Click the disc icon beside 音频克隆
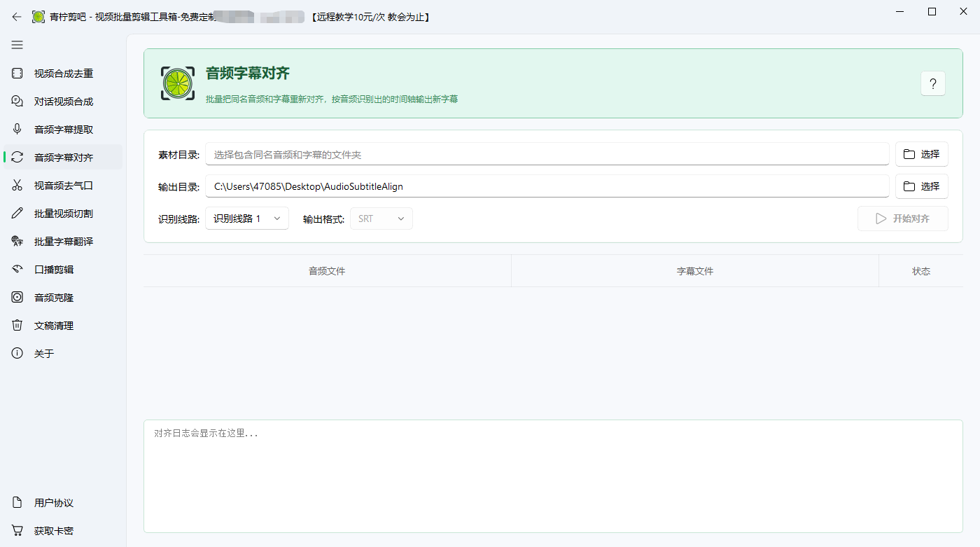The height and width of the screenshot is (547, 980). click(x=17, y=298)
